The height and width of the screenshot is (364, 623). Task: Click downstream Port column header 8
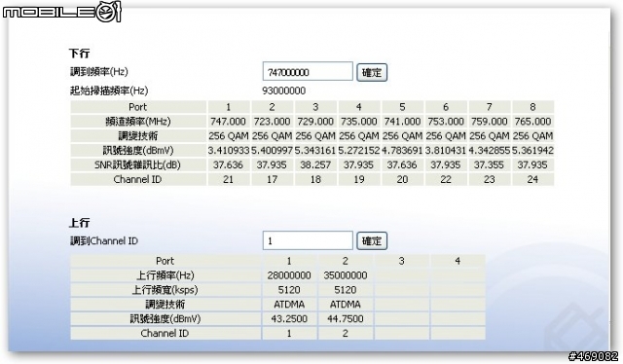532,107
